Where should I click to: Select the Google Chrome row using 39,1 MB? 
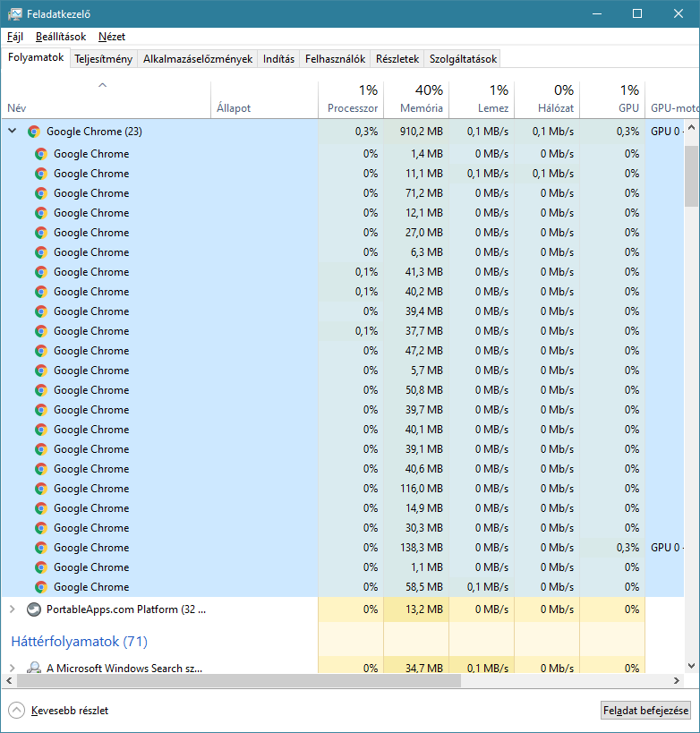[343, 449]
